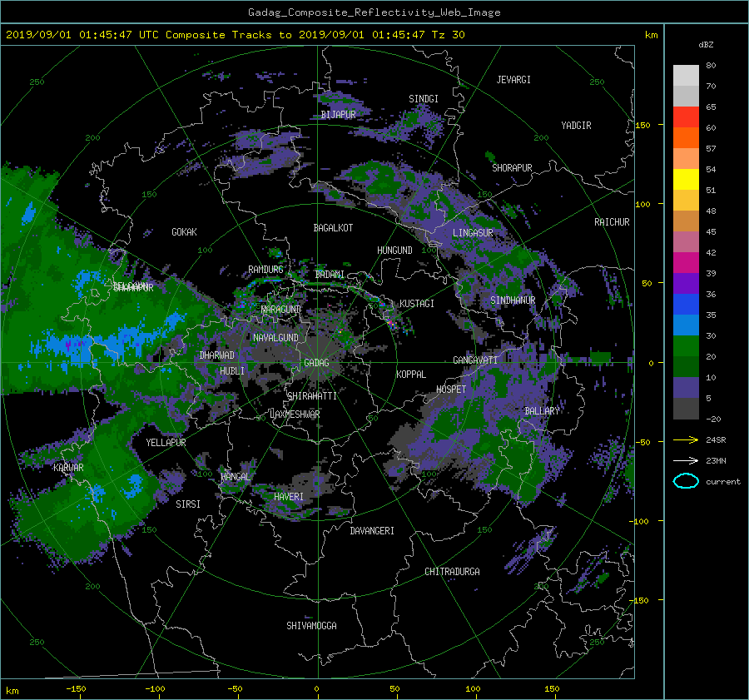Click the SHIRAHATTI city label
Viewport: 749px width, 700px height.
tap(312, 396)
